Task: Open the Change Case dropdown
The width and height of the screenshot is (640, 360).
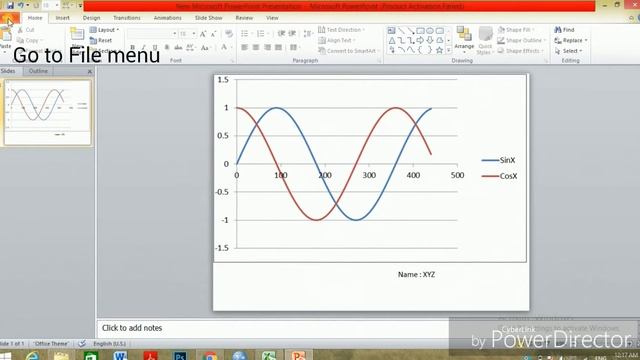Action: pyautogui.click(x=205, y=48)
